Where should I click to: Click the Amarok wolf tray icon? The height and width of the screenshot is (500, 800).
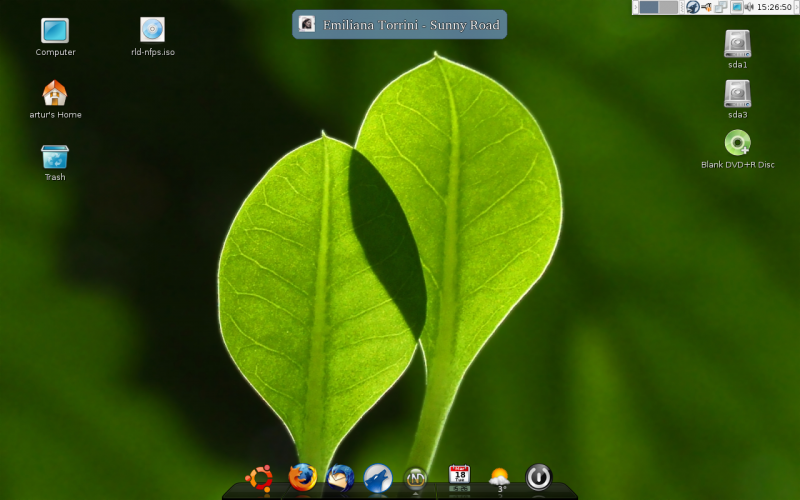[x=693, y=7]
